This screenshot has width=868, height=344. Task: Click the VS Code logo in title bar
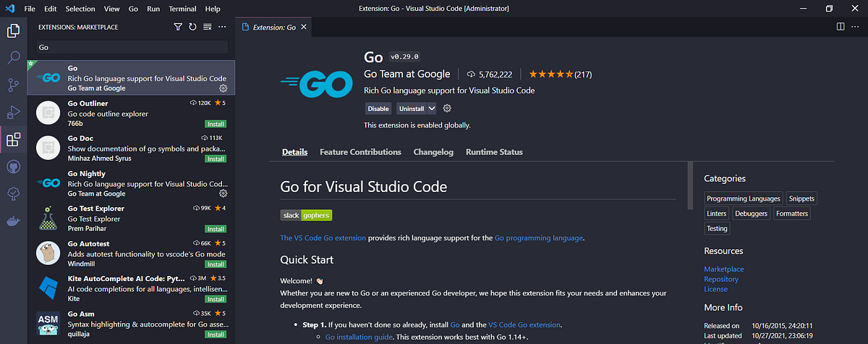click(9, 8)
